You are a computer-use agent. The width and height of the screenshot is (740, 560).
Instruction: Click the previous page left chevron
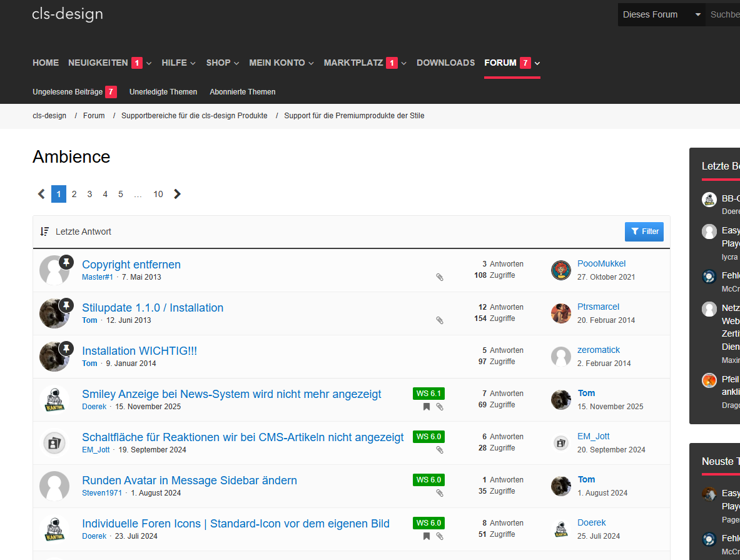(x=41, y=194)
